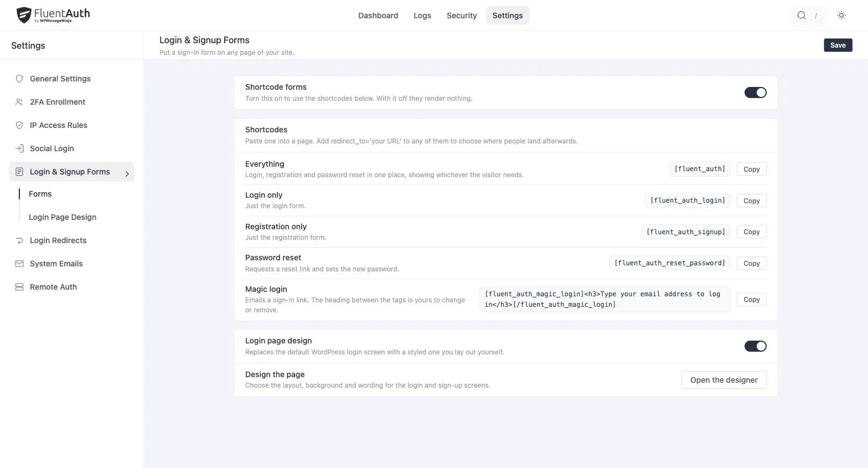
Task: Click the [fluent_auth_login] code text
Action: tap(688, 200)
